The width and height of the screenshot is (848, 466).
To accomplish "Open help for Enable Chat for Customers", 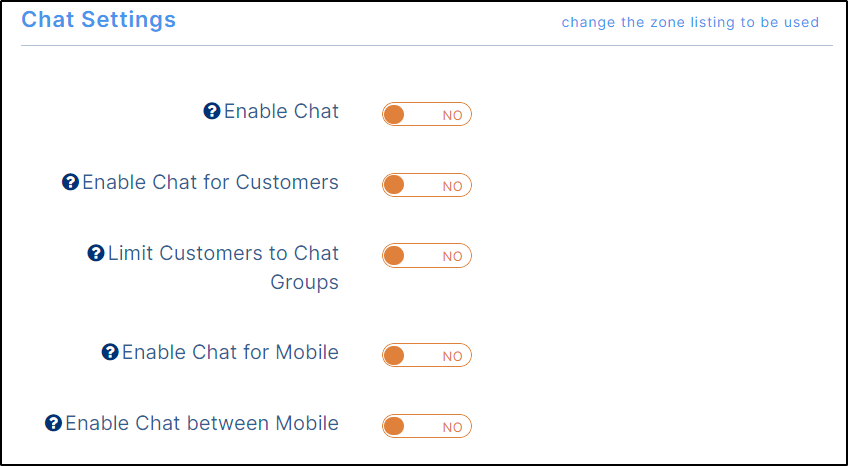I will 70,182.
